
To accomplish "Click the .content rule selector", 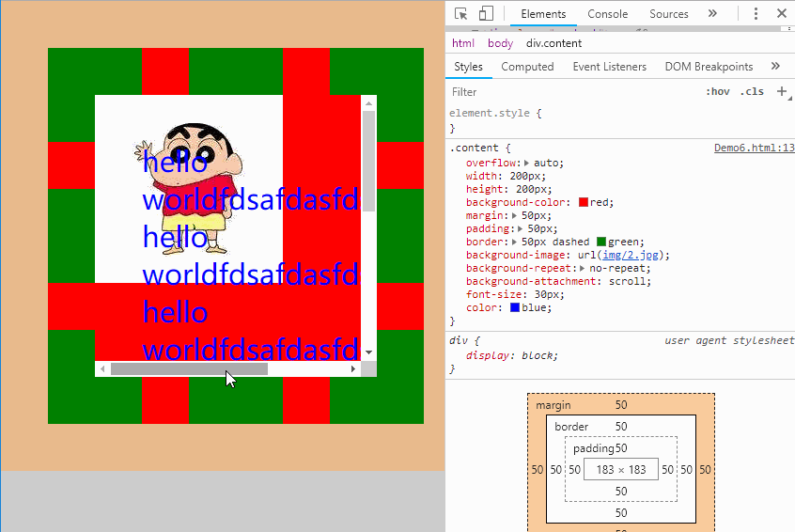I will coord(474,148).
